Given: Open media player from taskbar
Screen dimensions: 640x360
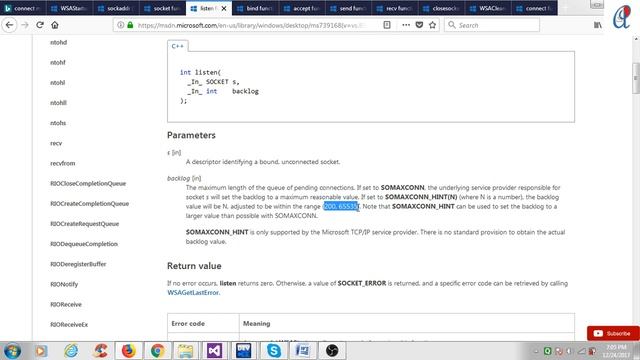Looking at the screenshot, I should (41, 351).
